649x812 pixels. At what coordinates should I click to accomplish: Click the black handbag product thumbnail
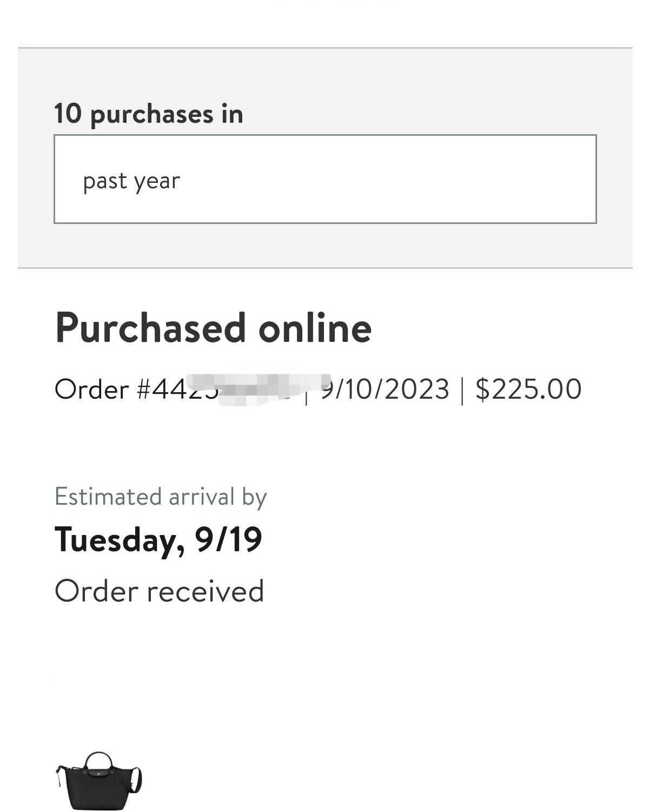click(99, 781)
